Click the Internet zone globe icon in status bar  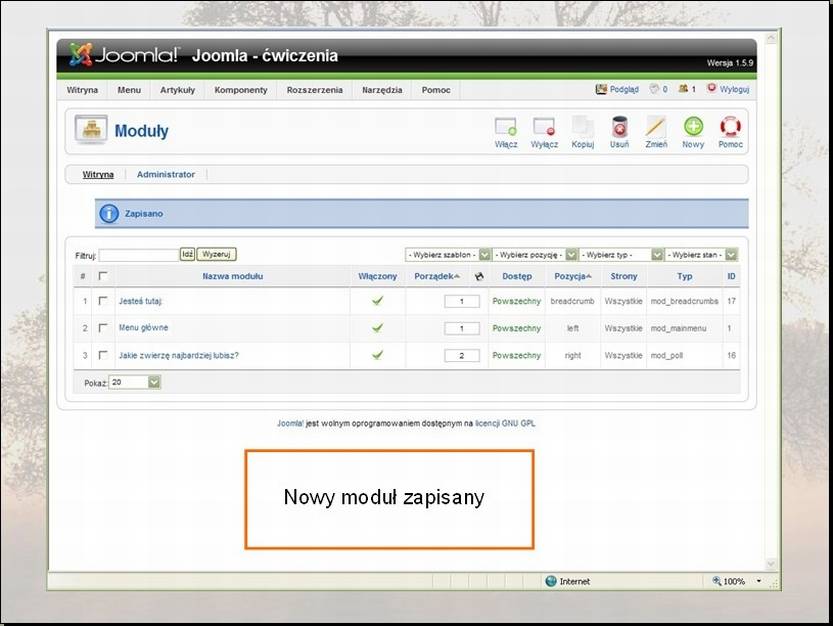point(551,581)
